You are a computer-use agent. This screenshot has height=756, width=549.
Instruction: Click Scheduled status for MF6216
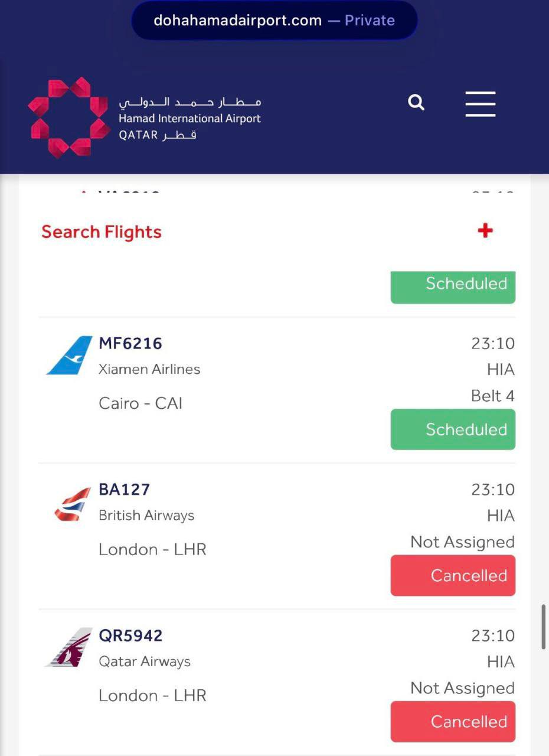pos(453,429)
